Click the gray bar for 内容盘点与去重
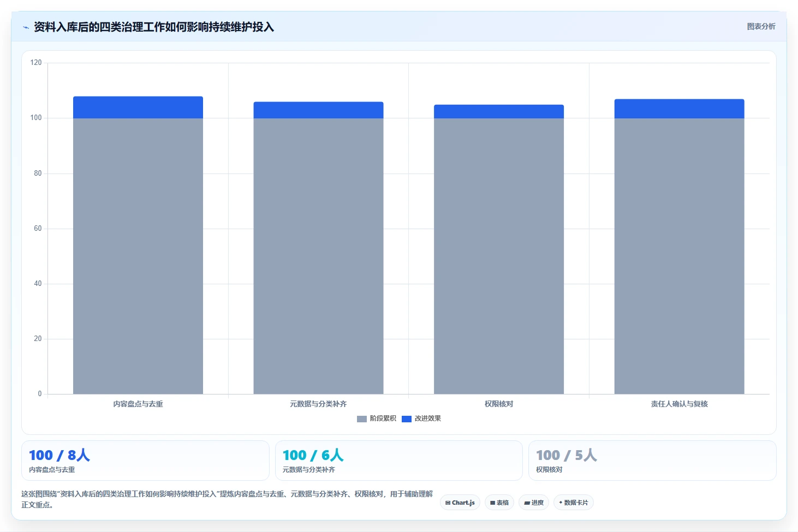Image resolution: width=798 pixels, height=532 pixels. click(x=138, y=256)
